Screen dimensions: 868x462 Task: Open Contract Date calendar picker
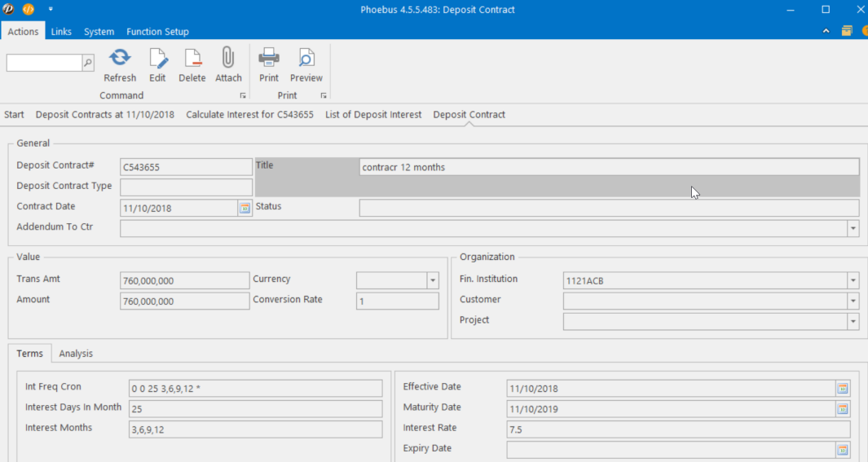[x=245, y=208]
